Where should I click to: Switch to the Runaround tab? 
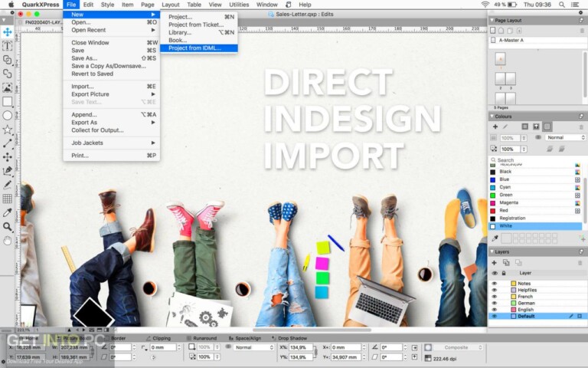click(202, 338)
